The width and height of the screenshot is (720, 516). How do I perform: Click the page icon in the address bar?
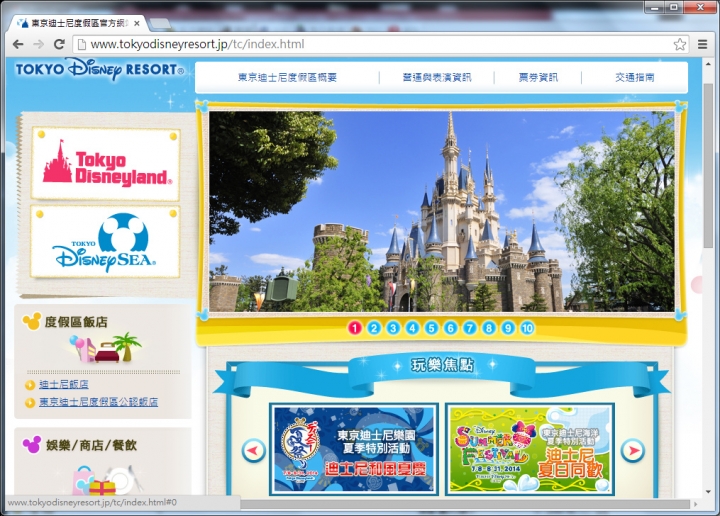coord(81,44)
